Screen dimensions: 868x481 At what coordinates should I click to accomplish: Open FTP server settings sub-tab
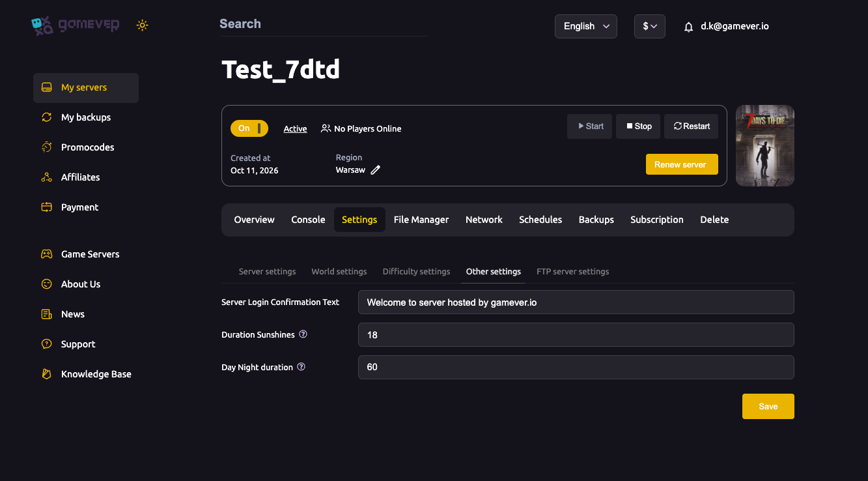pos(573,271)
